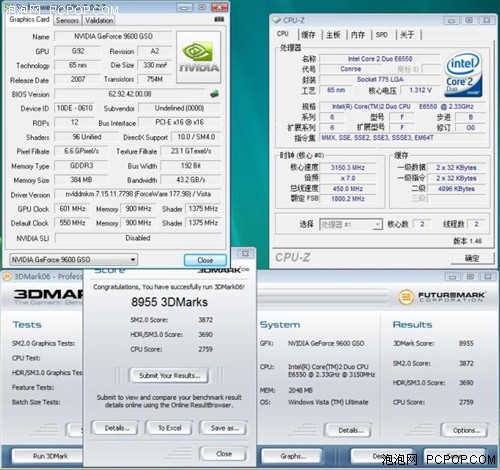Click the GPU Clock value 601 MHz
The height and width of the screenshot is (470, 500).
(72, 209)
